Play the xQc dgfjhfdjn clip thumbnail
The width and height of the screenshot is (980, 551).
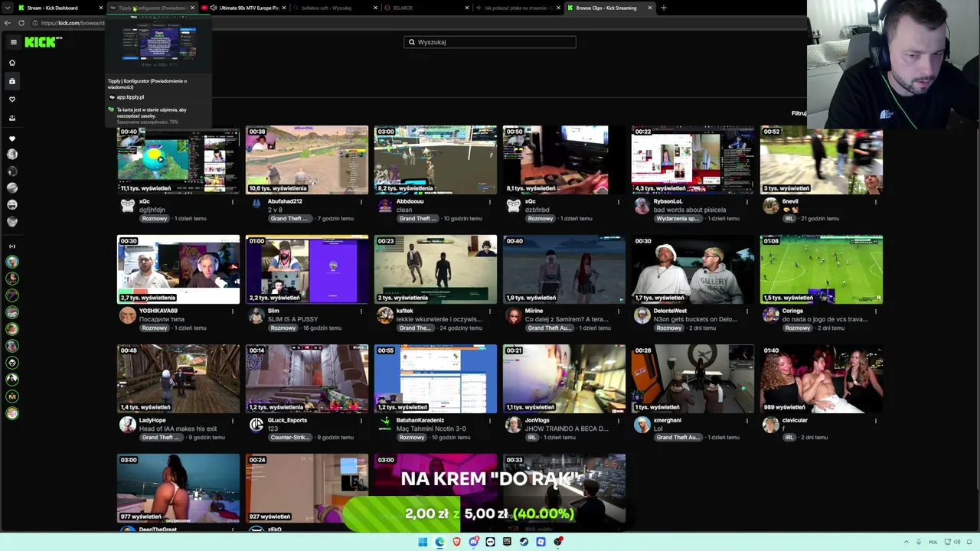[178, 160]
